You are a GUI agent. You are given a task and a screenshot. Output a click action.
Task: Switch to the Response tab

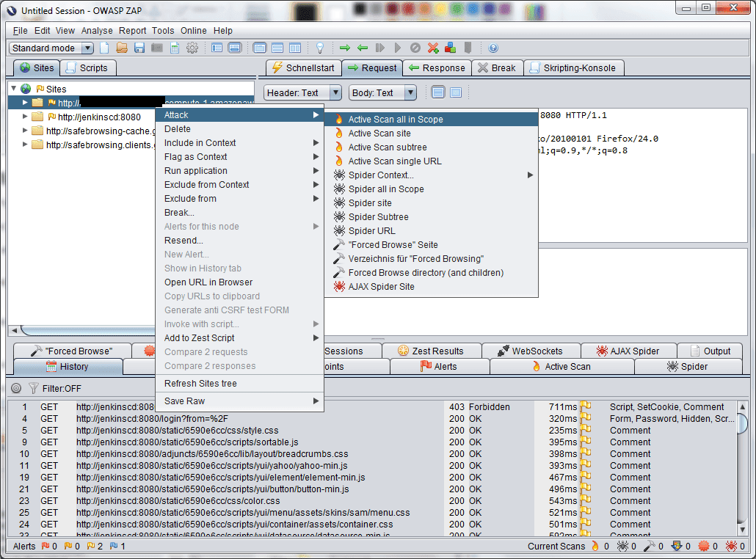[x=437, y=67]
